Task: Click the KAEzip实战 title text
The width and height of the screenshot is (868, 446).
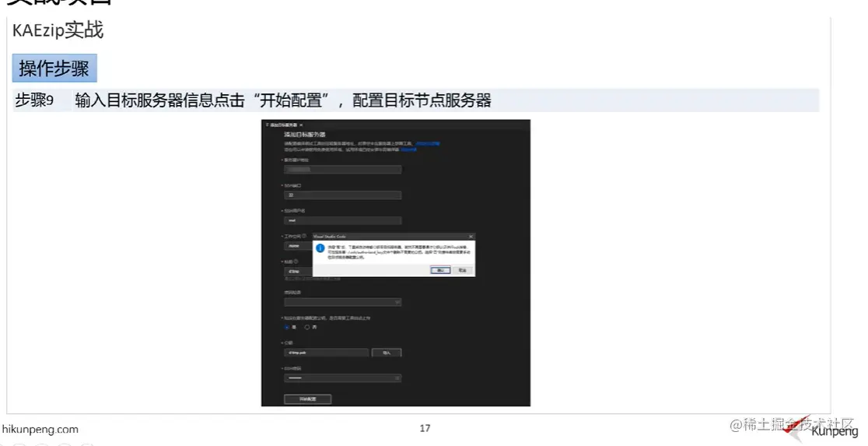Action: [x=58, y=30]
